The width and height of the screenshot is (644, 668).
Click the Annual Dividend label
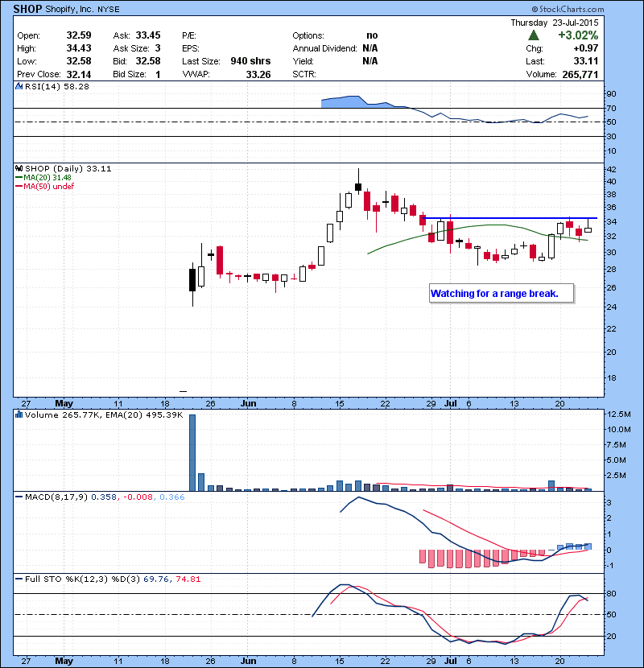[324, 48]
